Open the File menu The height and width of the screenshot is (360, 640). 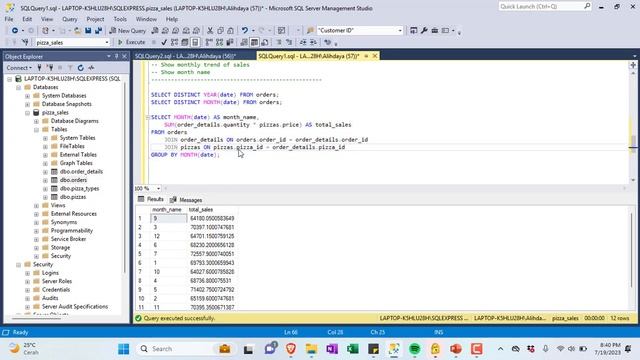pos(9,19)
